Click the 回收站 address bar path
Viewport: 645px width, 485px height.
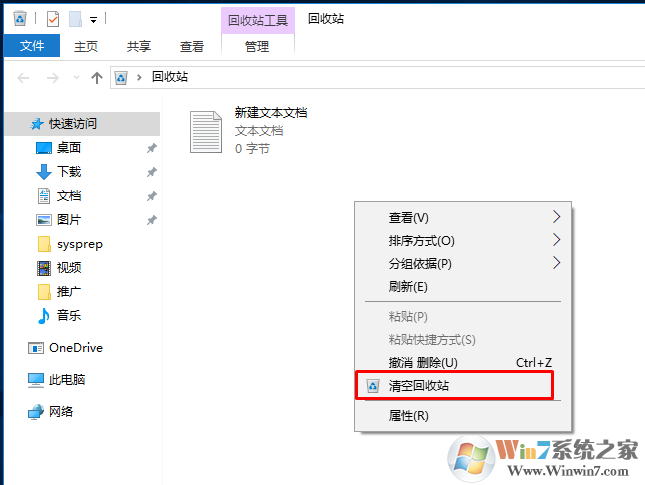[169, 77]
